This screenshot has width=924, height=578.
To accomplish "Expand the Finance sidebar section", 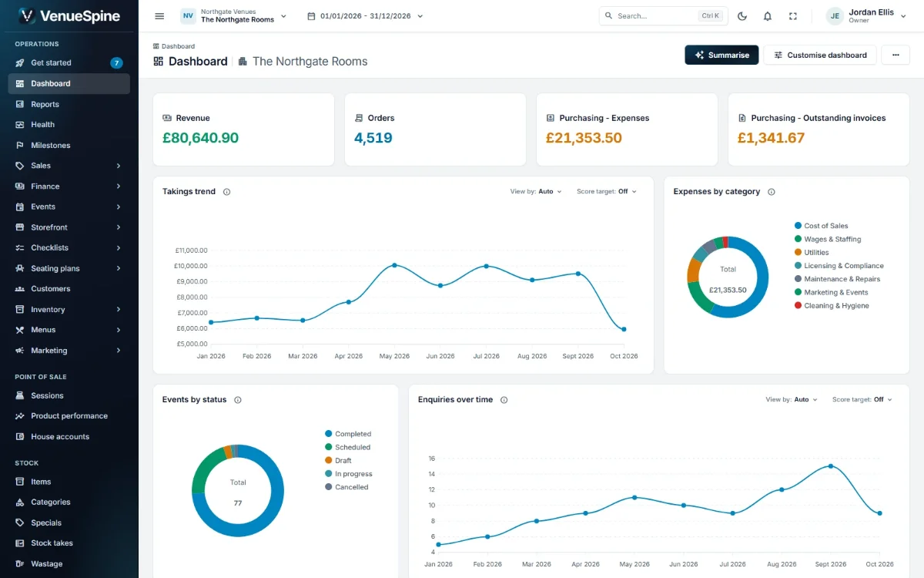I will pos(69,187).
